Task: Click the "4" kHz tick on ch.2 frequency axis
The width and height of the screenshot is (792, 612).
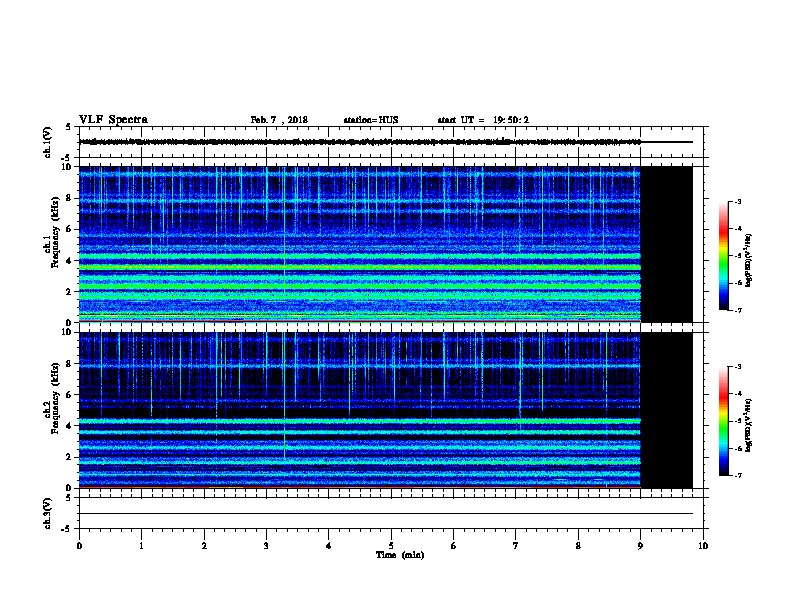Action: pyautogui.click(x=69, y=426)
